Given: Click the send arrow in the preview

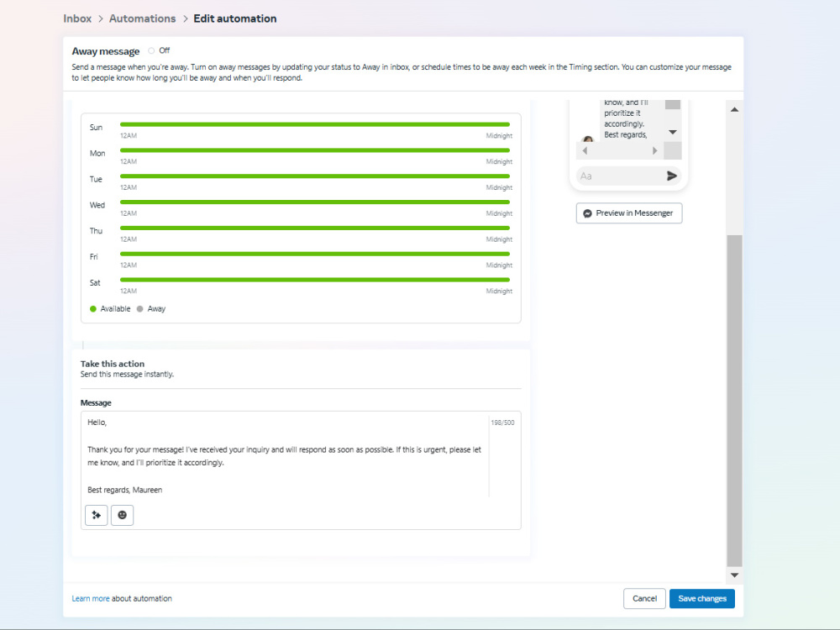Looking at the screenshot, I should pyautogui.click(x=671, y=176).
